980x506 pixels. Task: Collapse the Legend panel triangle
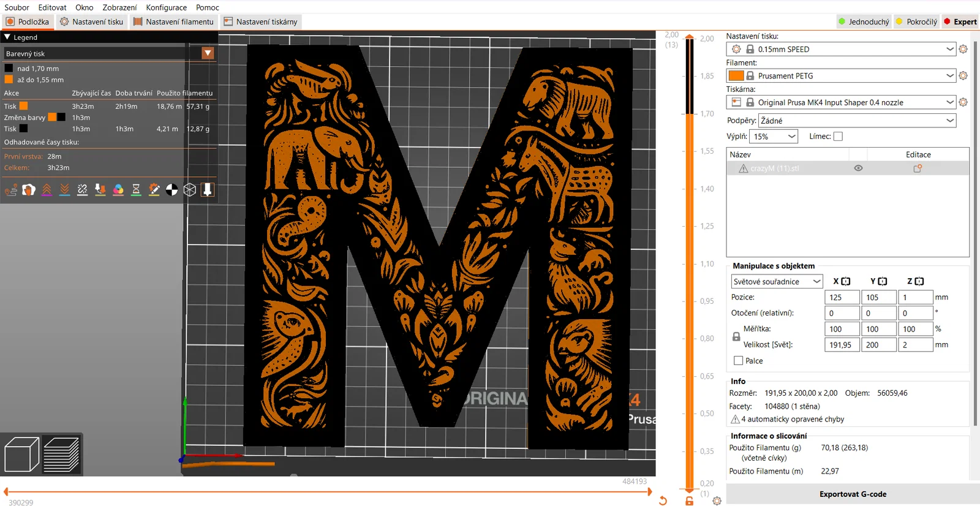[7, 37]
